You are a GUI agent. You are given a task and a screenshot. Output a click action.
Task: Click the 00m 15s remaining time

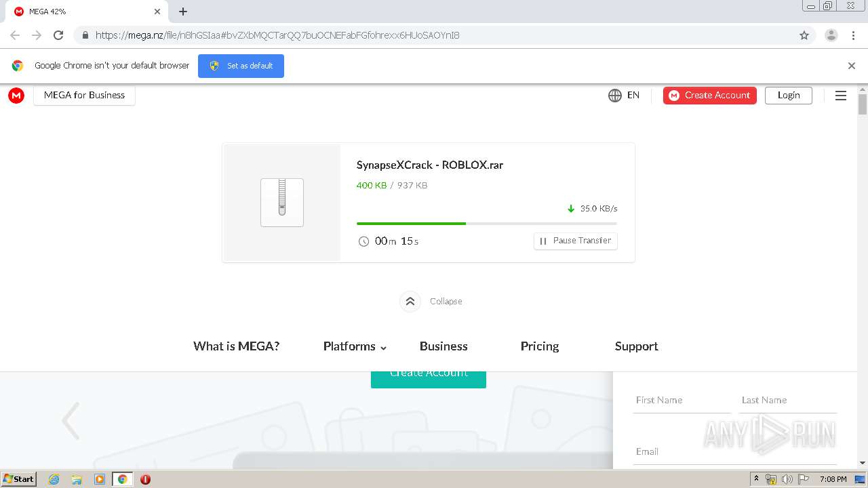click(397, 241)
